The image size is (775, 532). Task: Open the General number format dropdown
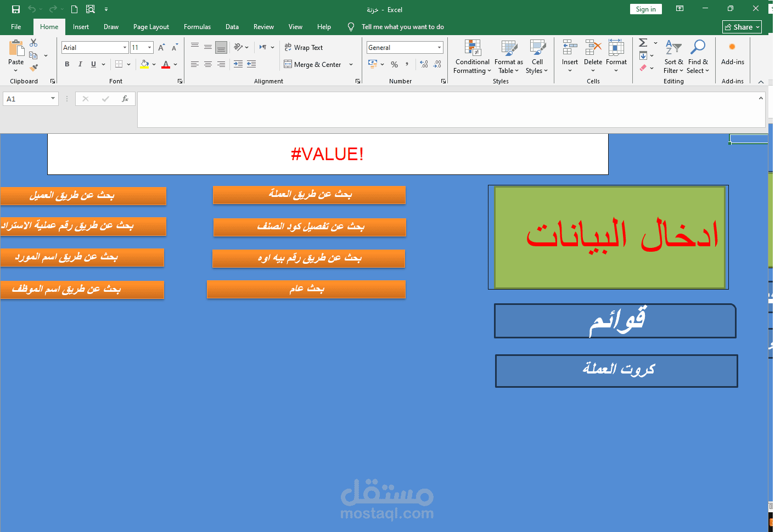pyautogui.click(x=439, y=48)
